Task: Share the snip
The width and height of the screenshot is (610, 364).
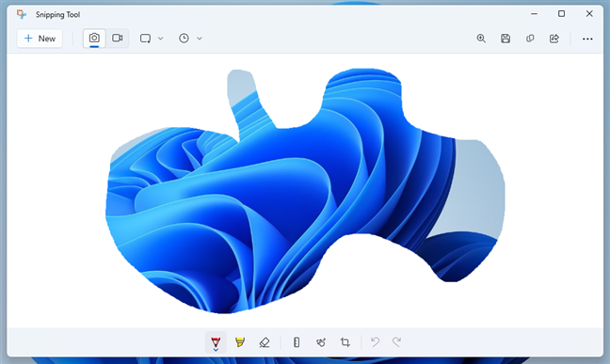Action: pos(554,39)
